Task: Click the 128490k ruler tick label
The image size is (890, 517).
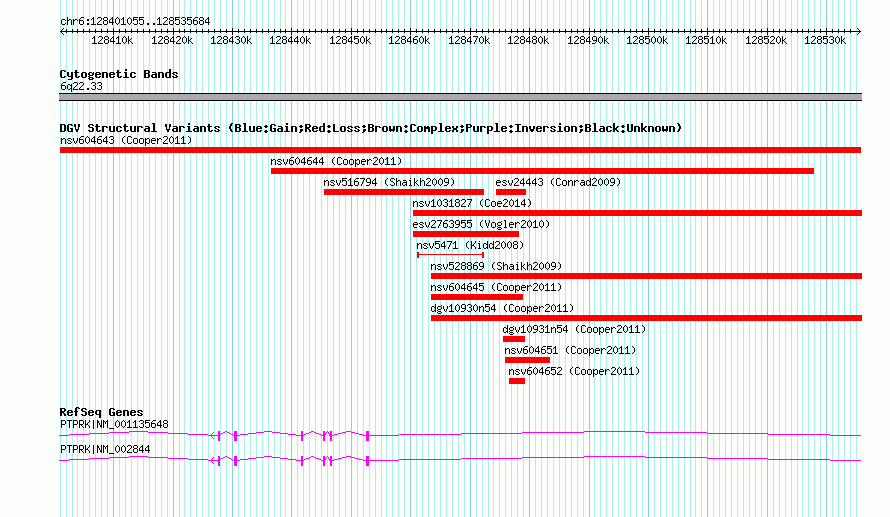Action: tap(588, 40)
